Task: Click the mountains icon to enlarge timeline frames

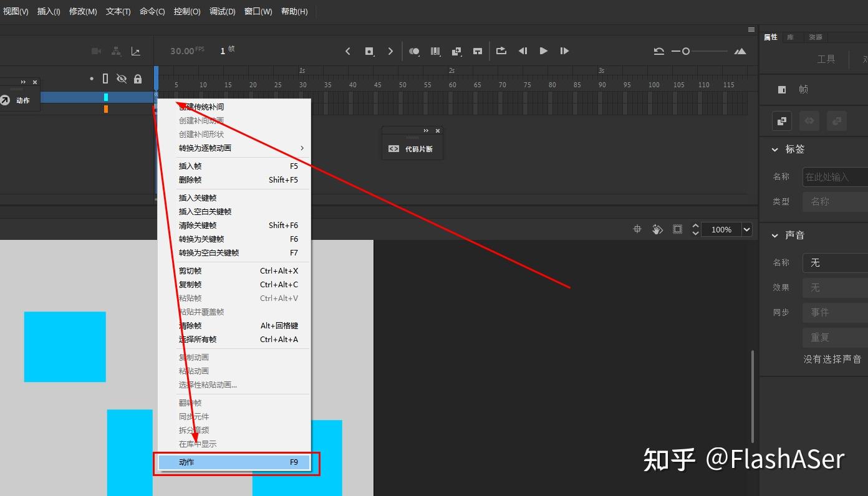Action: 740,51
